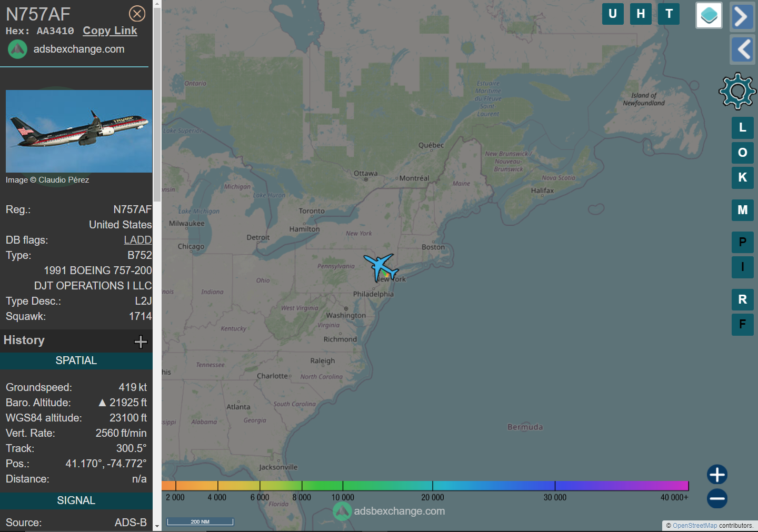Click the 40 000+ altitude legend label
The image size is (758, 532).
point(674,497)
